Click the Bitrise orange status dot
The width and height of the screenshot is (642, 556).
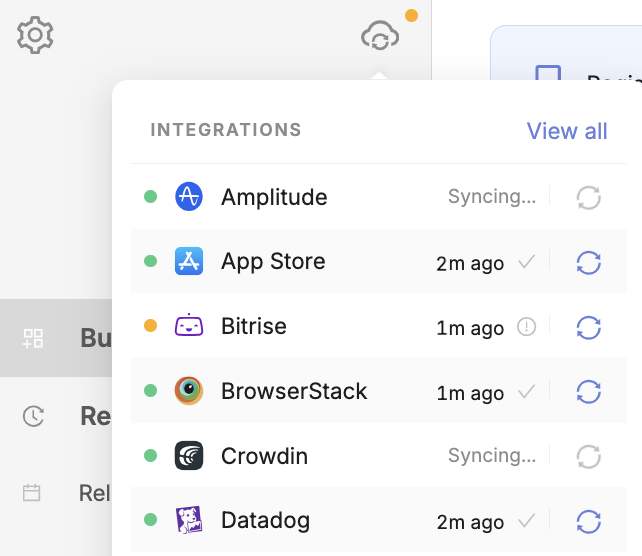(151, 325)
